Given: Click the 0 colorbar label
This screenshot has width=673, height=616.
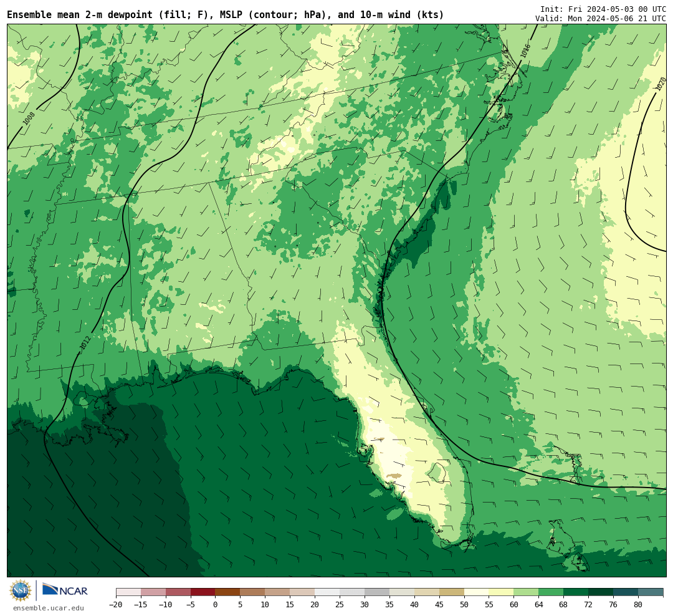Looking at the screenshot, I should coord(216,605).
